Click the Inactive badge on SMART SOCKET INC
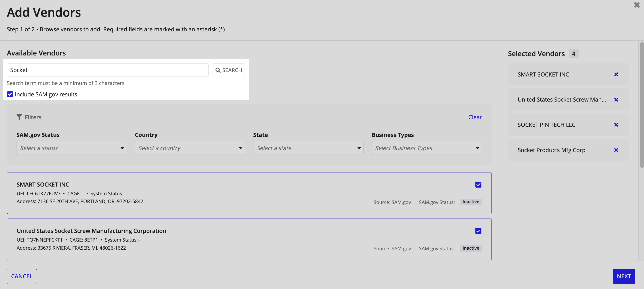 [x=471, y=202]
